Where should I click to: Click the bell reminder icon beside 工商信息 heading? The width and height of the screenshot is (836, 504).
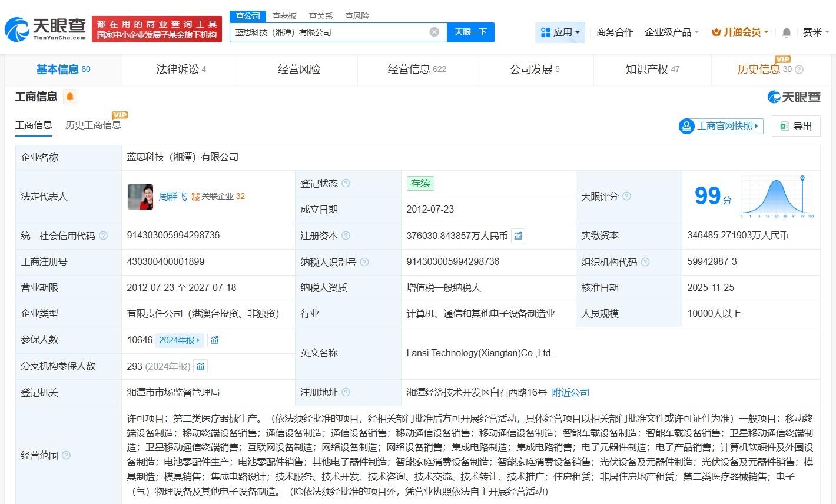(x=70, y=97)
